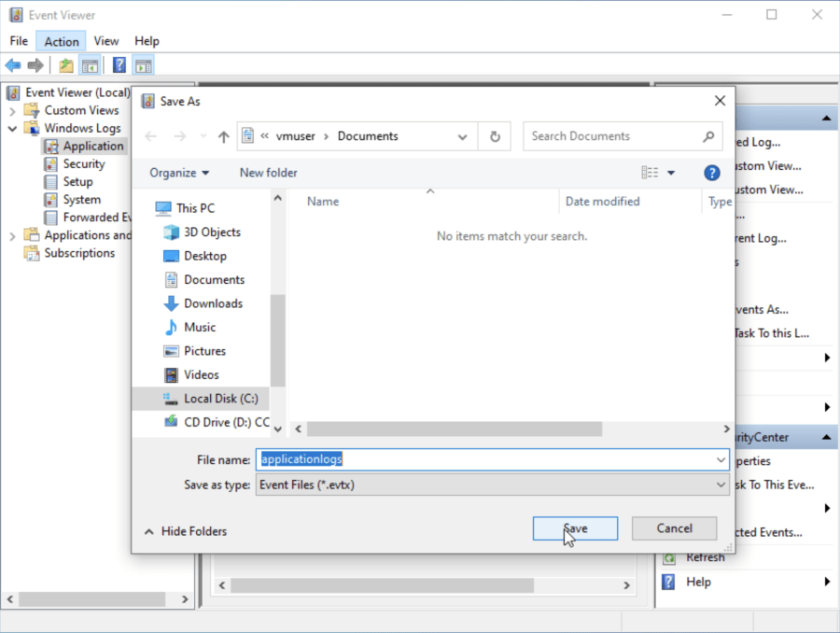The width and height of the screenshot is (840, 633).
Task: Open the View menu
Action: (106, 40)
